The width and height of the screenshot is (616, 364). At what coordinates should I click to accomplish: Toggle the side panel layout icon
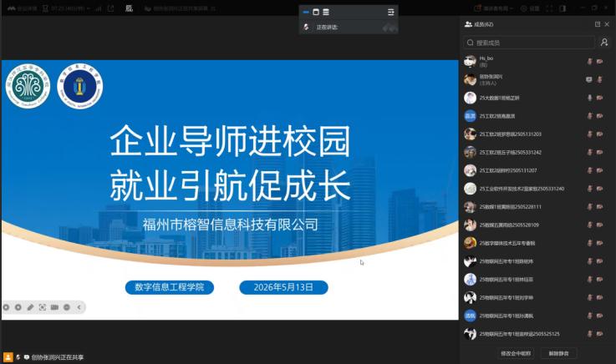[563, 8]
